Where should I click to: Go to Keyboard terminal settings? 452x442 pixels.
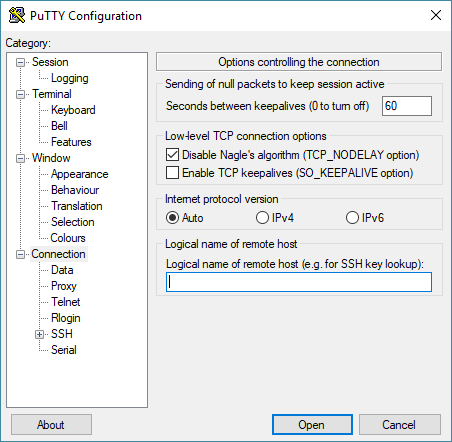(73, 110)
